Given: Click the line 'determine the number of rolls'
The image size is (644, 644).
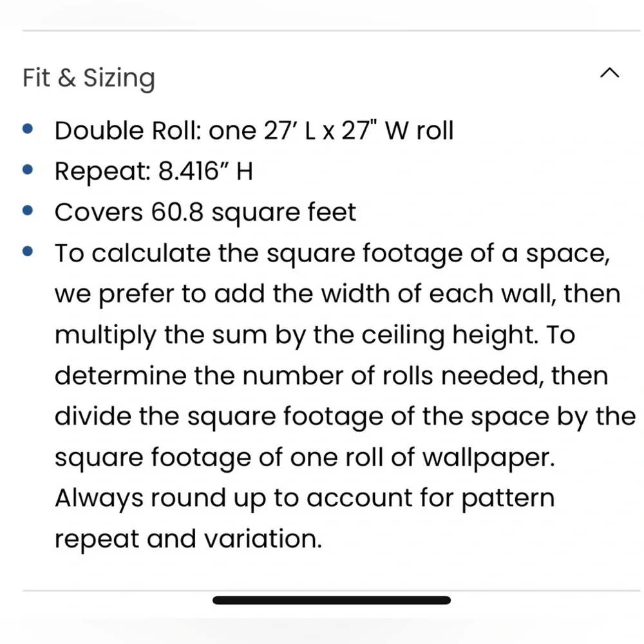Looking at the screenshot, I should (332, 375).
